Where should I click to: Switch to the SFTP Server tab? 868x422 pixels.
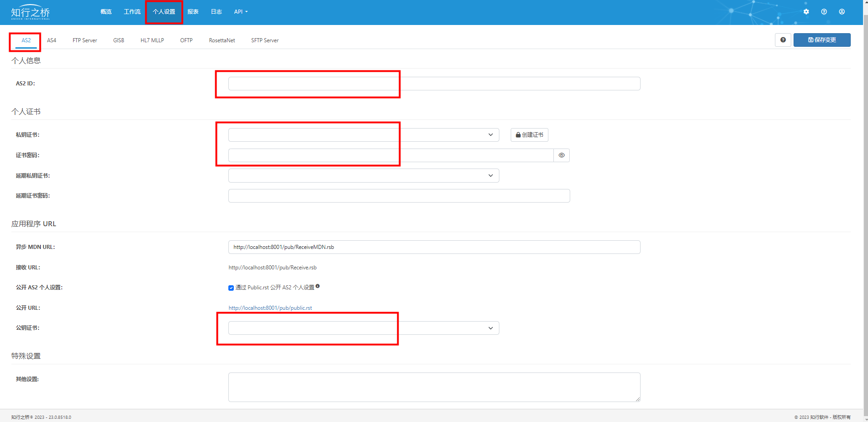[265, 40]
